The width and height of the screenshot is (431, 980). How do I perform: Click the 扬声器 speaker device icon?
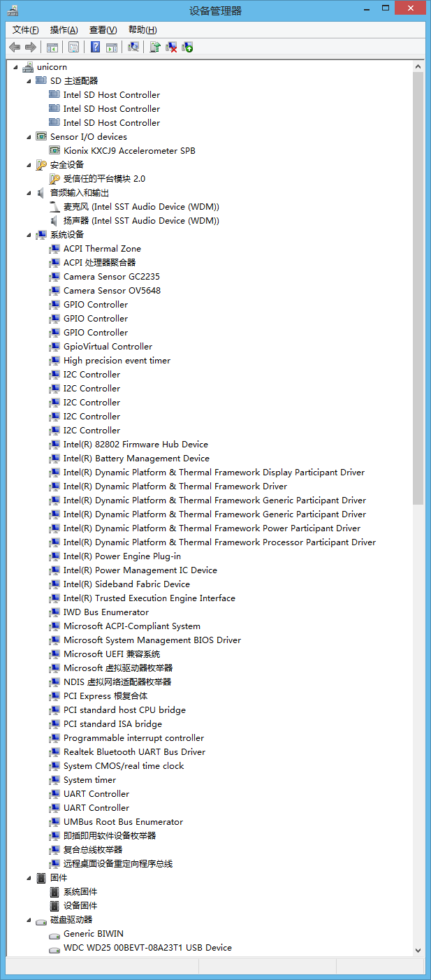[54, 221]
